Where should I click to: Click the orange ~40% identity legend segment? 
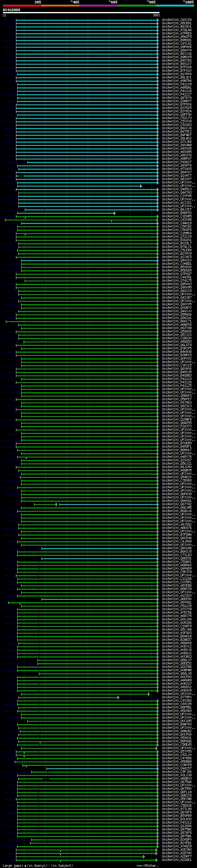60,6
